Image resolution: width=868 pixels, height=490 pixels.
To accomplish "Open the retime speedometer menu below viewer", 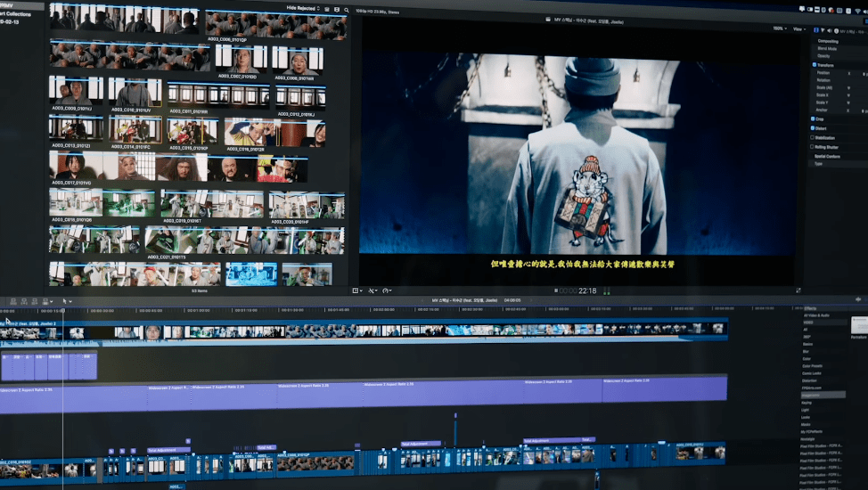I will (387, 290).
